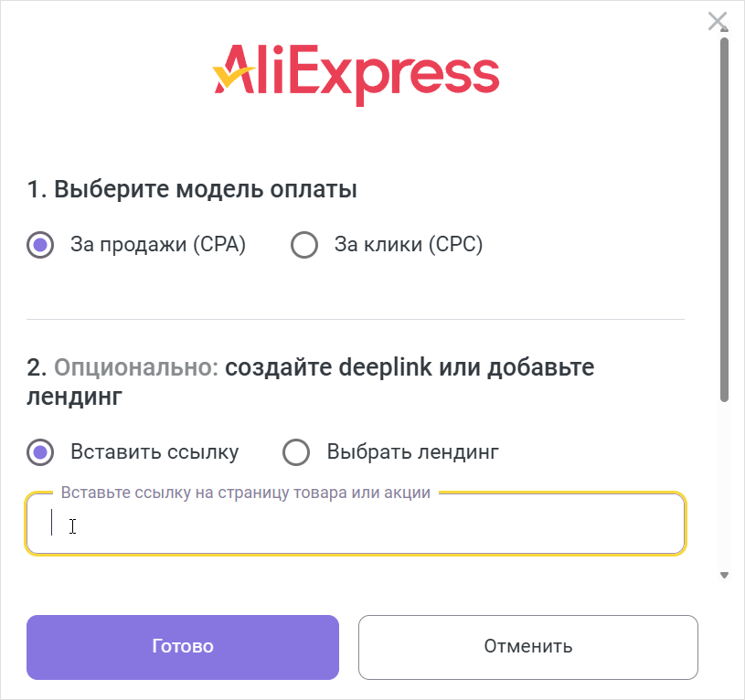
Task: Choose the Вставить ссылку radio circle
Action: [40, 452]
